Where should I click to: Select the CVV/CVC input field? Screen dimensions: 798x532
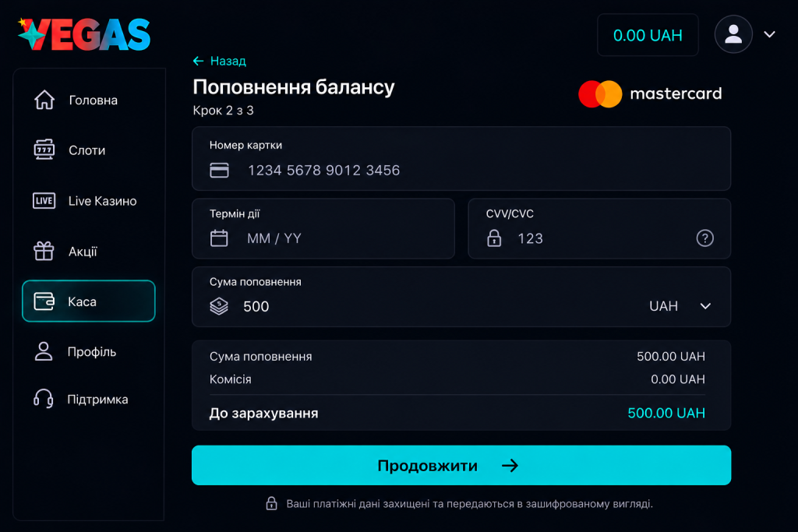(x=599, y=228)
